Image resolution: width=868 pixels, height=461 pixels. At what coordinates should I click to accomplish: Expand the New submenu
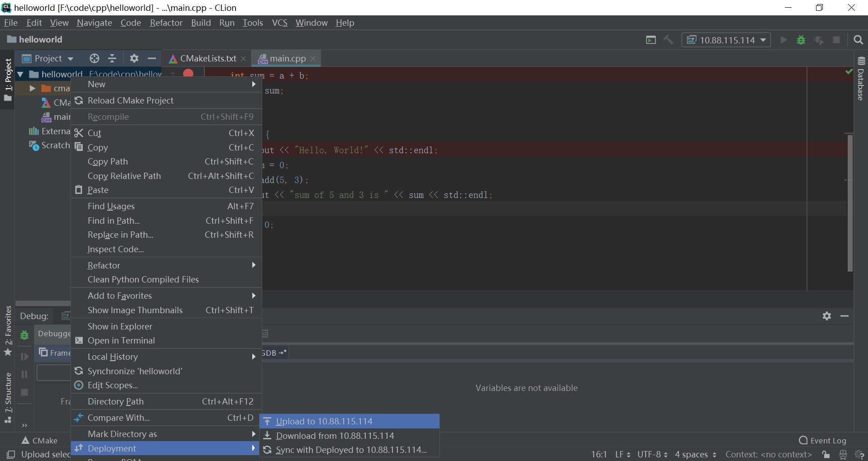tap(166, 85)
